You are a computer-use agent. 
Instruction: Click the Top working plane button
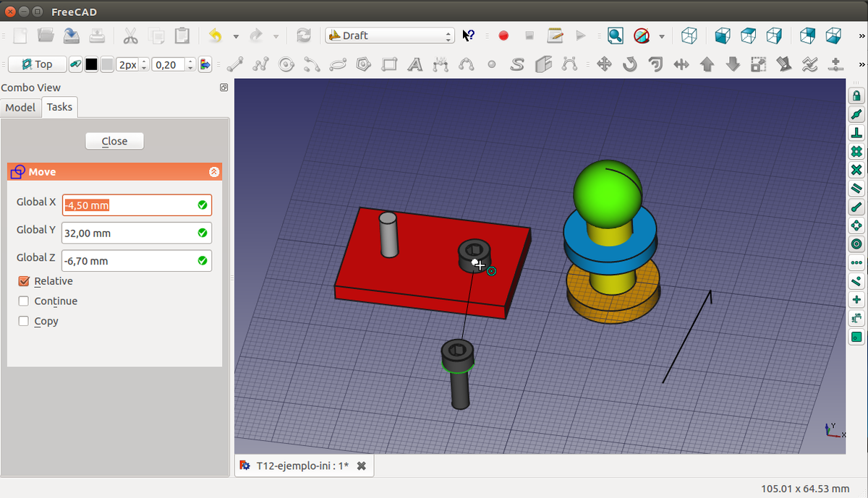(37, 64)
